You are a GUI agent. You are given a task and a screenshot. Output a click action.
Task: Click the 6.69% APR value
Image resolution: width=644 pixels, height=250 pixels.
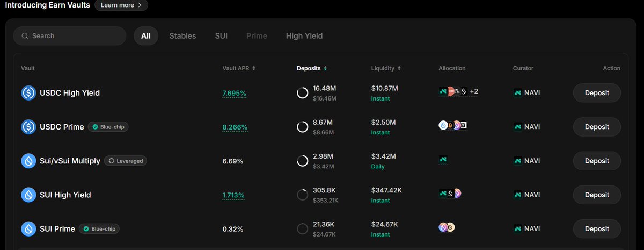pyautogui.click(x=233, y=161)
